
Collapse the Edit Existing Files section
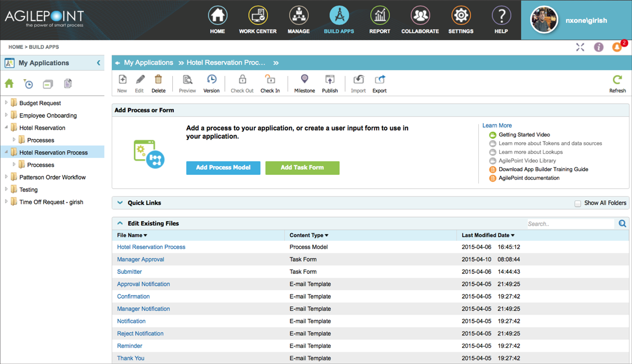point(120,223)
